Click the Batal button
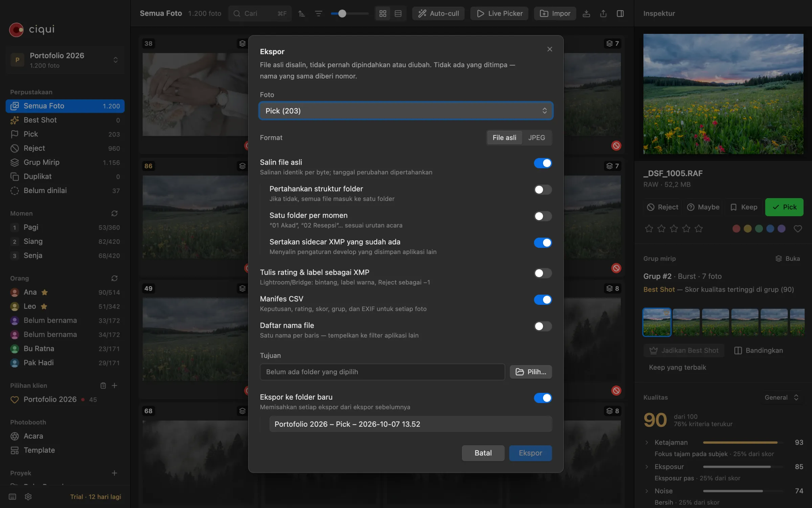Image resolution: width=812 pixels, height=508 pixels. [483, 453]
